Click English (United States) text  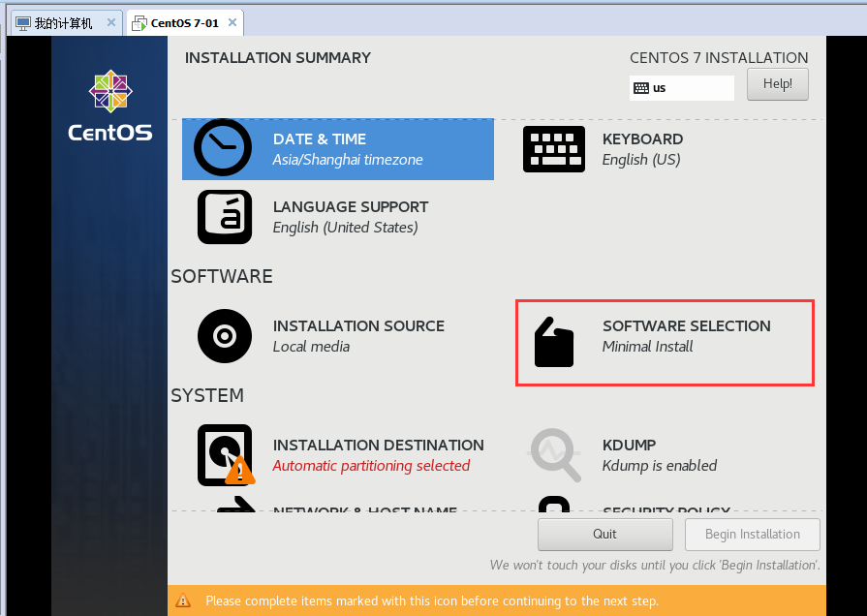pos(346,228)
